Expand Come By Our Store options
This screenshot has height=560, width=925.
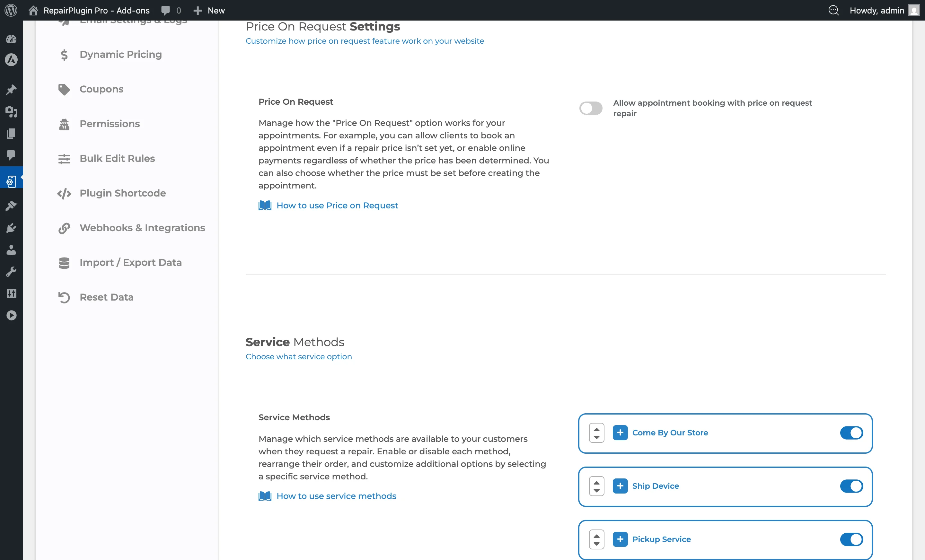click(620, 433)
